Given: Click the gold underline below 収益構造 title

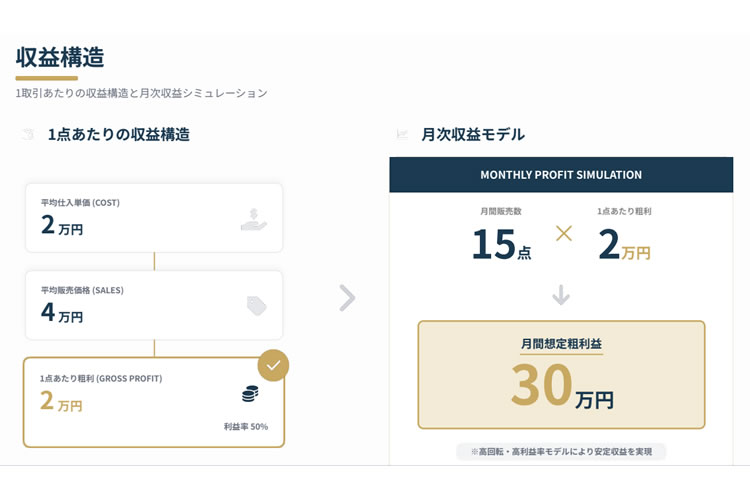Looking at the screenshot, I should [x=46, y=78].
